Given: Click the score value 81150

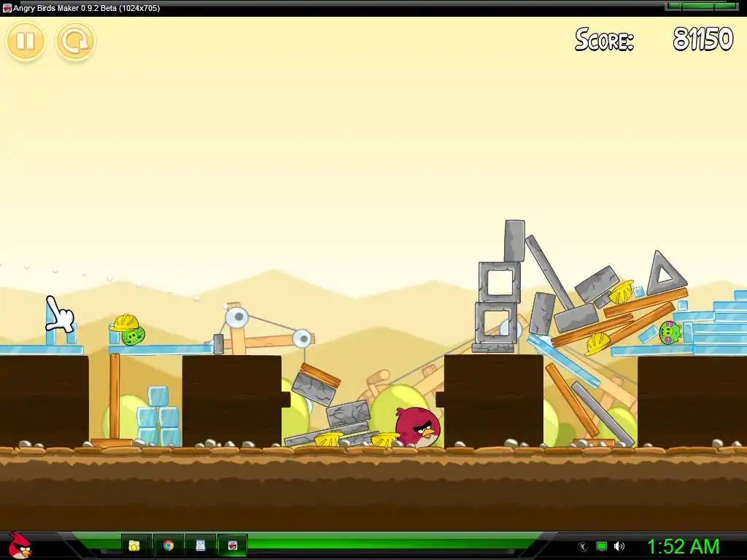Looking at the screenshot, I should pyautogui.click(x=703, y=39).
